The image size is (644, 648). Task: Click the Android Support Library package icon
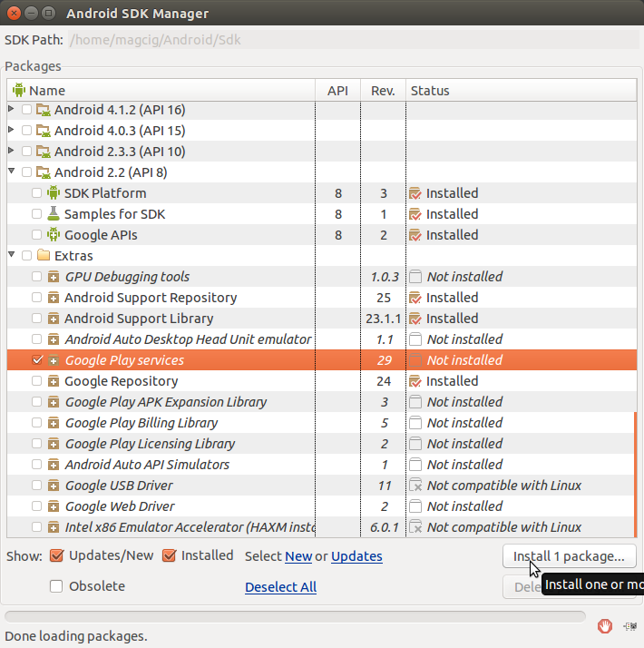point(54,319)
